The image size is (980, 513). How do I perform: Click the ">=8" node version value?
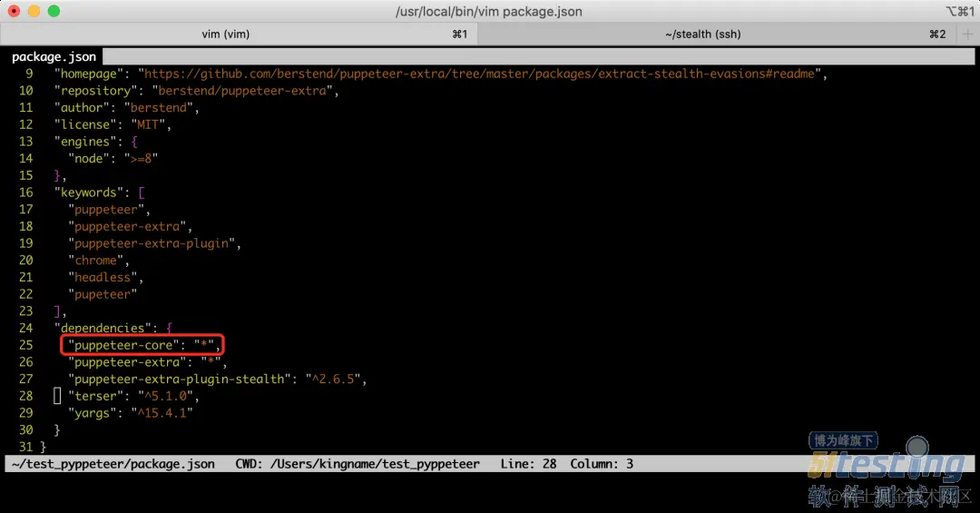pos(141,158)
